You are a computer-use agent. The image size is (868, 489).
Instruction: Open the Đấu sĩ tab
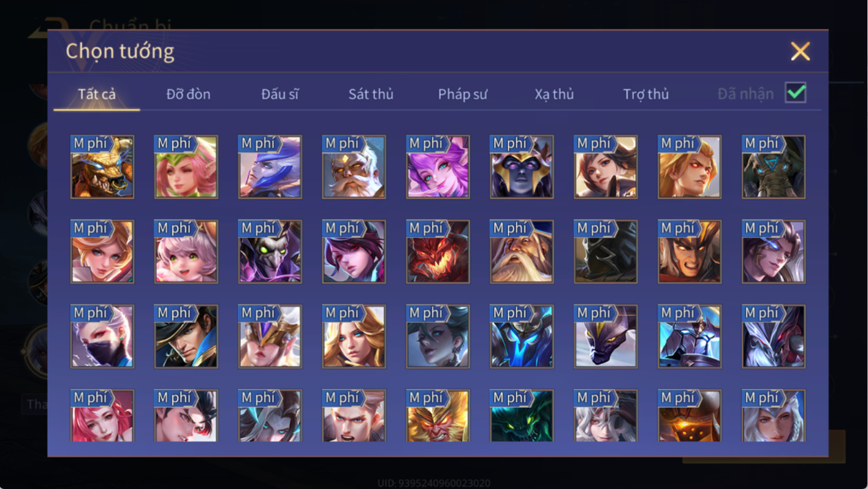pyautogui.click(x=279, y=94)
